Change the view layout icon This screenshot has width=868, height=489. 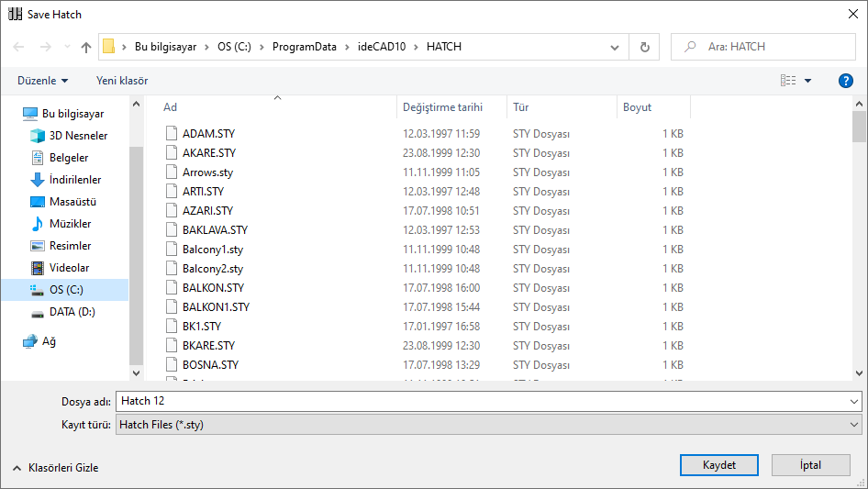(x=788, y=81)
